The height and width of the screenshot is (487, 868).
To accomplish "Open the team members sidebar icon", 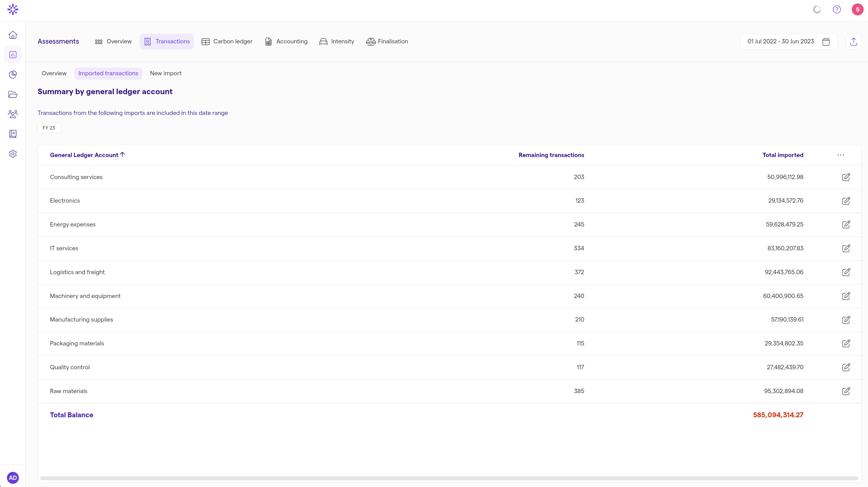I will coord(13,114).
